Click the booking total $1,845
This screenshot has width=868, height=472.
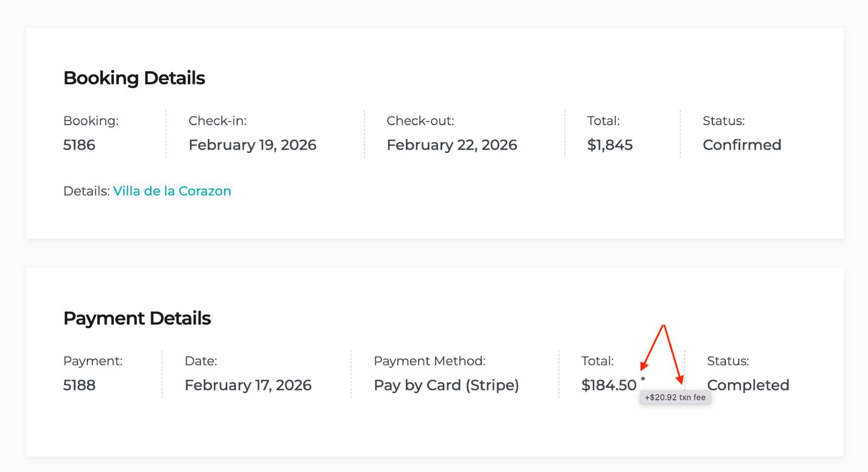[x=610, y=145]
